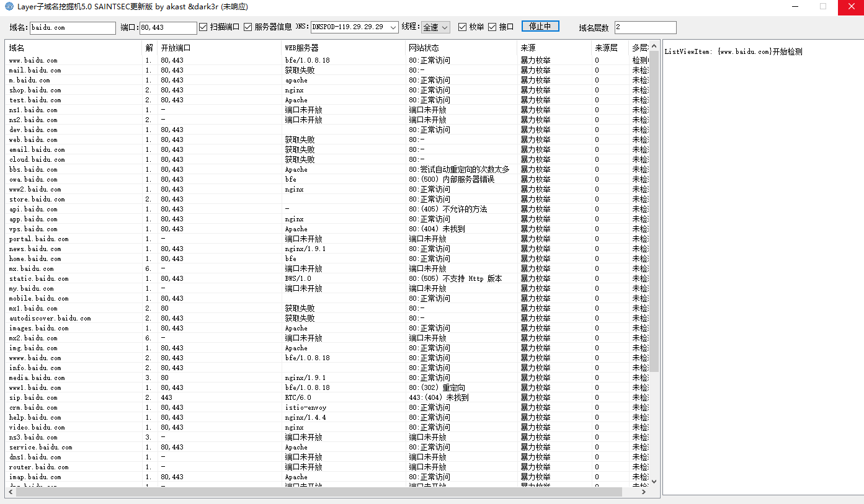Click the horizontal scrollbar thumb
864x504 pixels.
point(319,492)
